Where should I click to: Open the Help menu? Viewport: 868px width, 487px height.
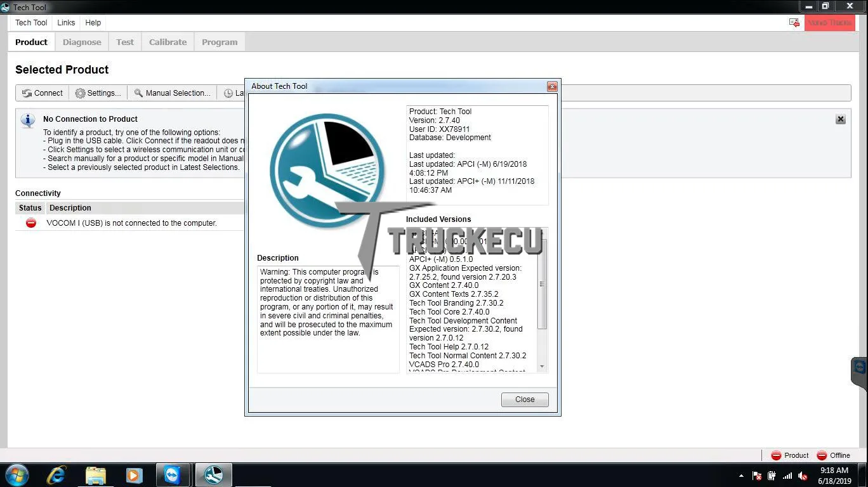pyautogui.click(x=93, y=23)
